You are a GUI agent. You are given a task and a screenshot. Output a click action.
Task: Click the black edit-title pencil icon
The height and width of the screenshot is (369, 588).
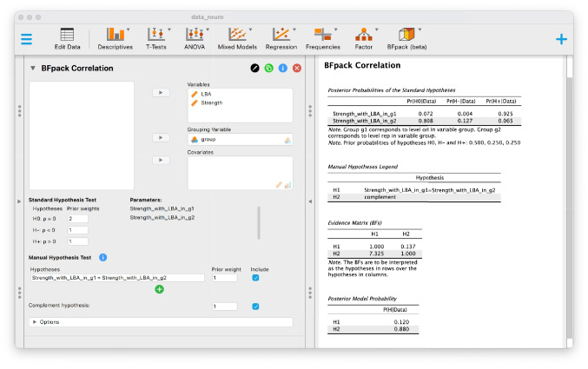pos(254,68)
